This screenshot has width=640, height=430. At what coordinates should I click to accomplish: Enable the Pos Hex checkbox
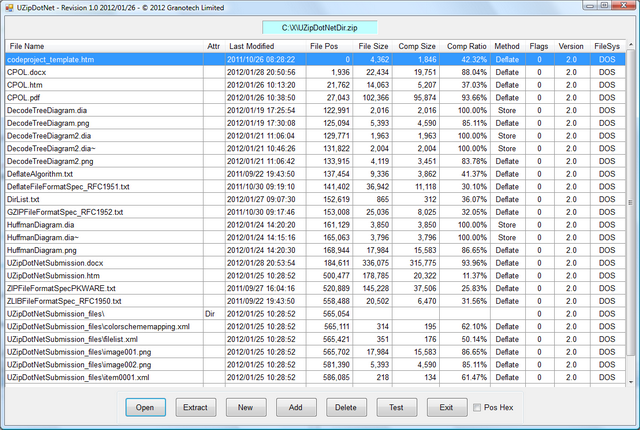pos(477,408)
